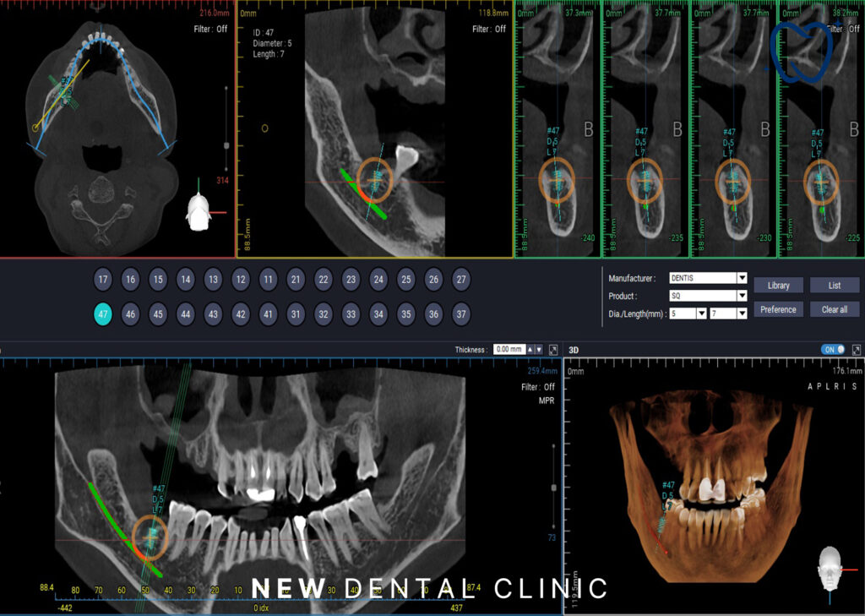Toggle the 3D view ON switch

click(833, 349)
